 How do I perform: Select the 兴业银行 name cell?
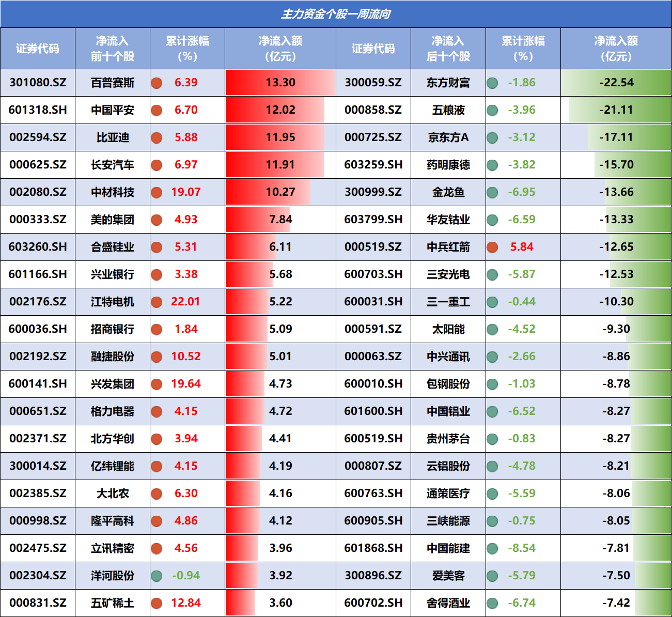pyautogui.click(x=113, y=274)
